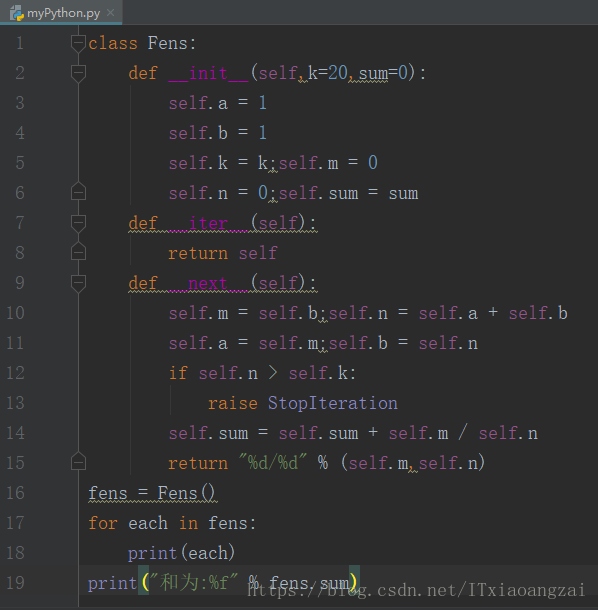This screenshot has width=598, height=610.
Task: Click fold end marker on line 6
Action: 78,191
